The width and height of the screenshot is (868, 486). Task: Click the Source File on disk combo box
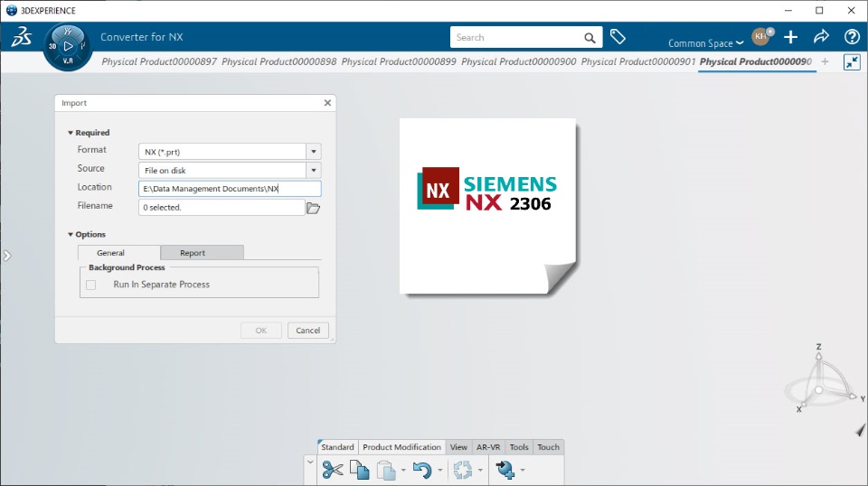230,171
